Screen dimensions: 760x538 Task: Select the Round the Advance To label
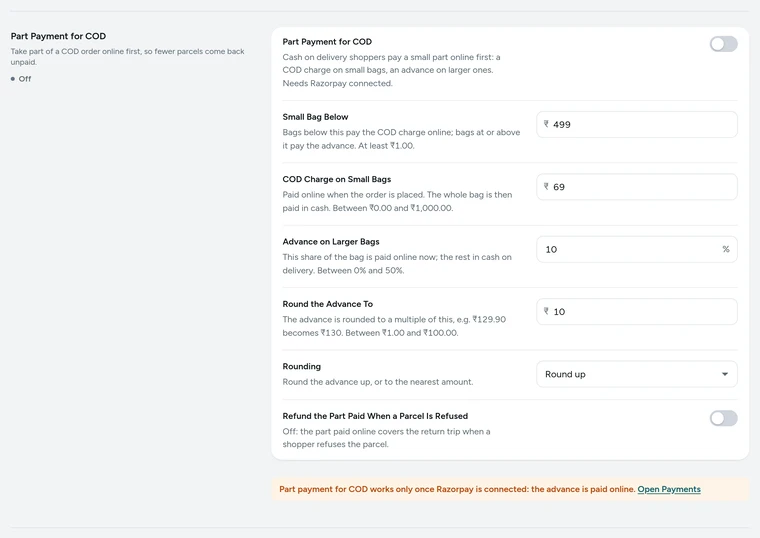click(328, 304)
